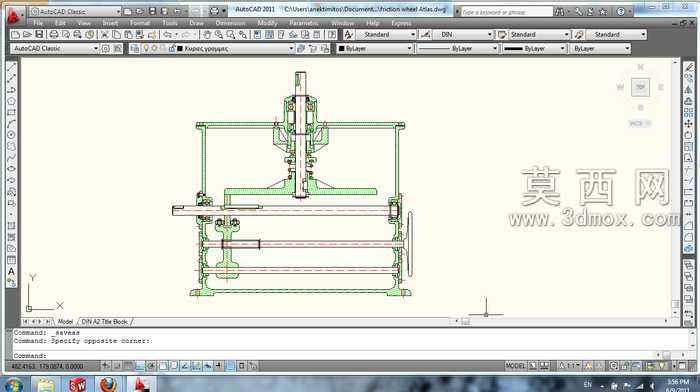Image resolution: width=700 pixels, height=392 pixels.
Task: Click the Workspace Settings gear icon
Action: [106, 48]
